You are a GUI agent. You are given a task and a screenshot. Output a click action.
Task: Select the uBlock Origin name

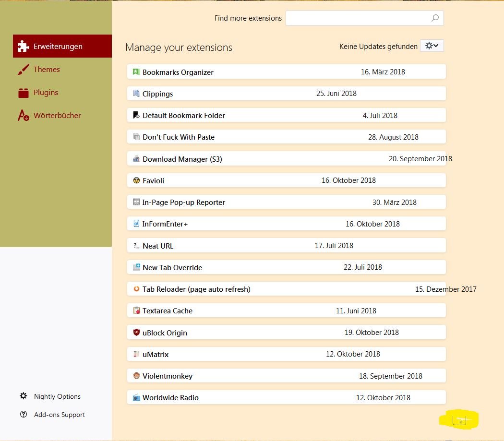click(x=165, y=333)
